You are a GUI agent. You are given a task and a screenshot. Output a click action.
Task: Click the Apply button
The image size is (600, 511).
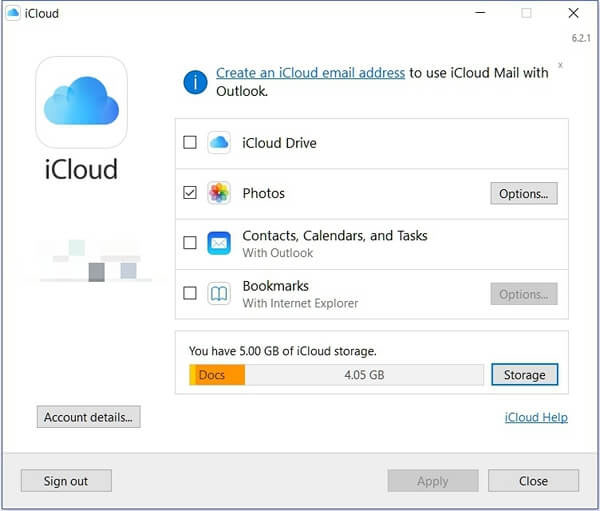coord(433,481)
